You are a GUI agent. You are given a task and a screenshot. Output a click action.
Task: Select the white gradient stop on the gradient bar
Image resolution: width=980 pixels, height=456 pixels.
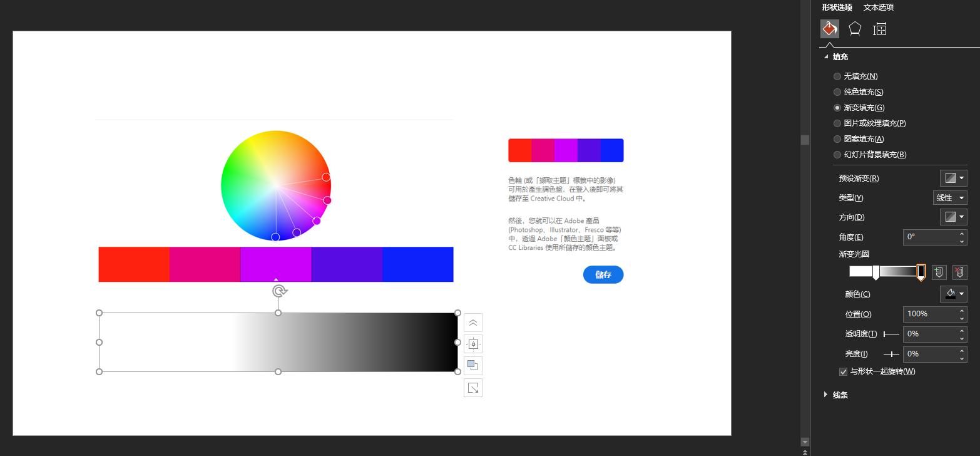pyautogui.click(x=876, y=272)
